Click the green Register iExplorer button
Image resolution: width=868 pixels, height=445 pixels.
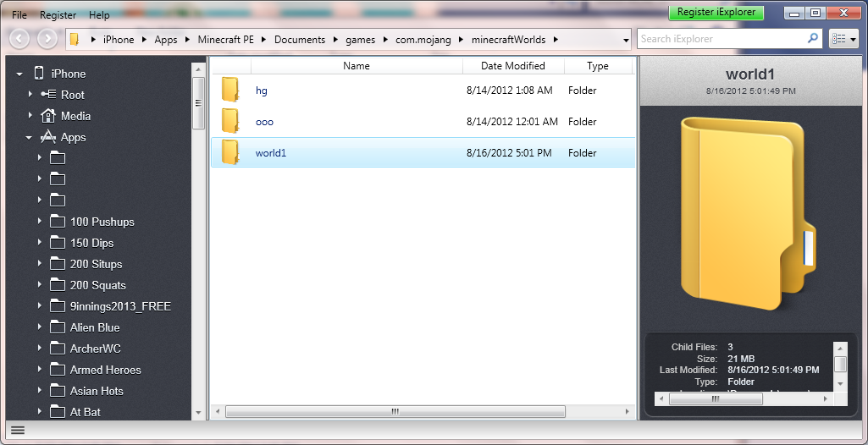[716, 12]
